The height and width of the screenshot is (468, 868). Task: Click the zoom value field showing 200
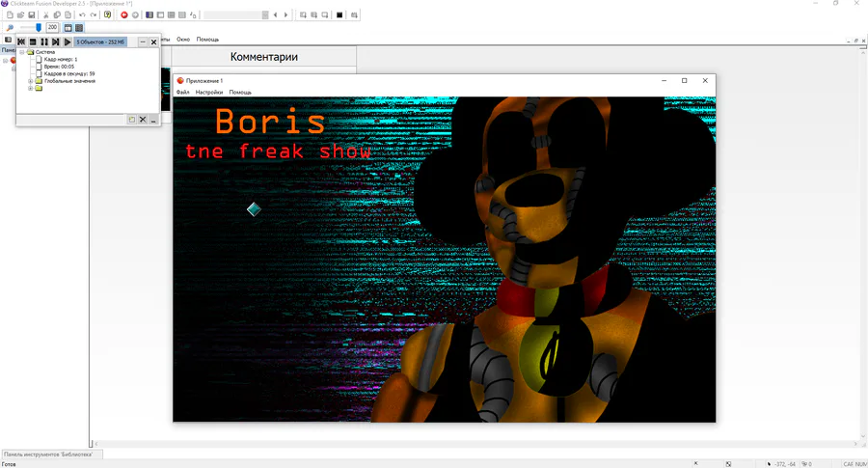52,27
